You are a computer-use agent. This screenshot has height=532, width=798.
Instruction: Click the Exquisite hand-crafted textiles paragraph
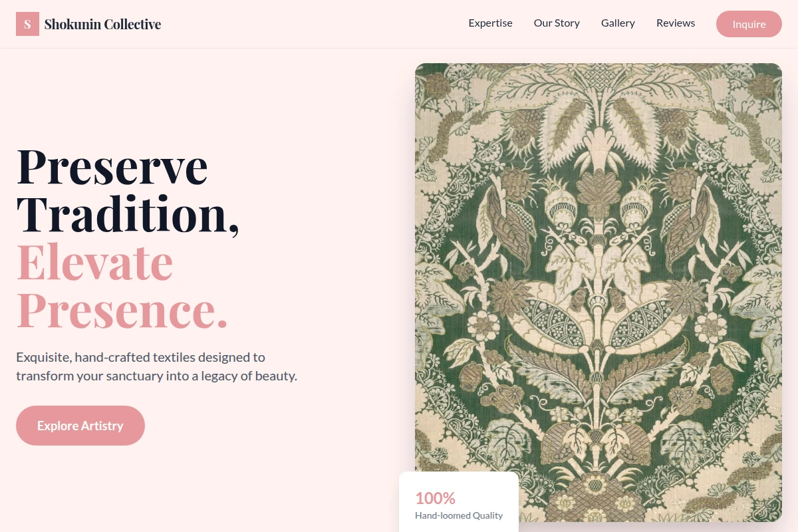pyautogui.click(x=156, y=366)
